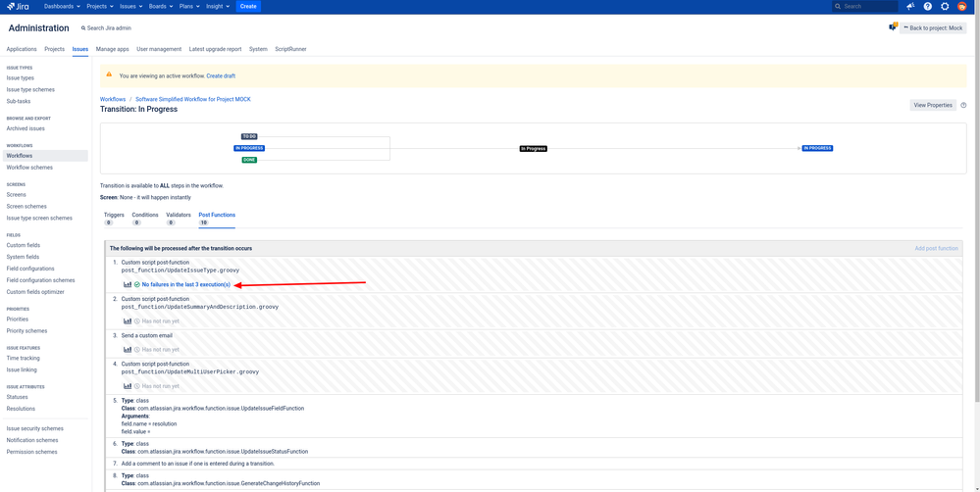Viewport: 980px width, 492px height.
Task: Click the notification speech bubble icon
Action: pyautogui.click(x=893, y=26)
